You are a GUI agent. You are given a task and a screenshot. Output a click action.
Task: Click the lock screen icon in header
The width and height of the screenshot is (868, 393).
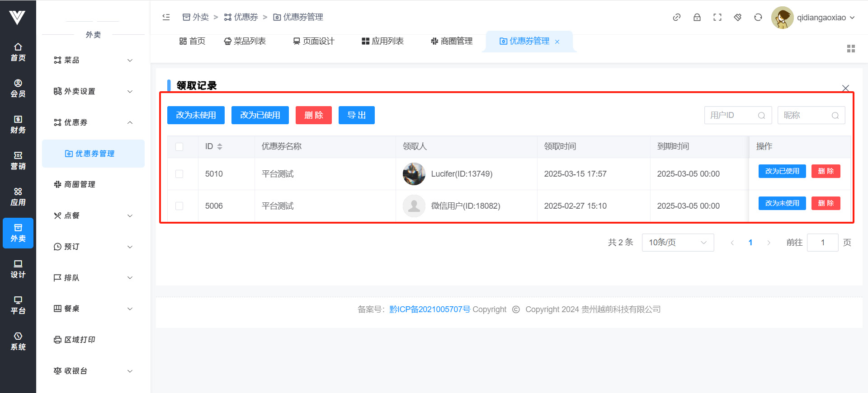(697, 17)
